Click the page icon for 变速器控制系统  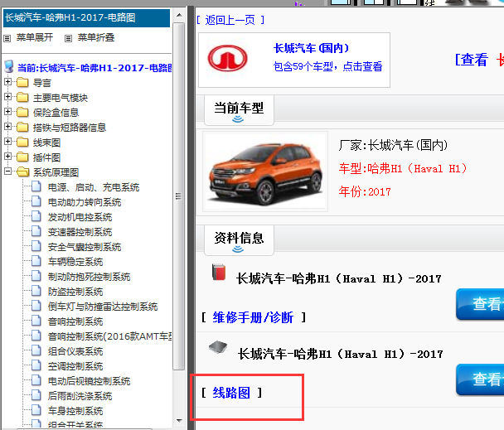[x=36, y=232]
